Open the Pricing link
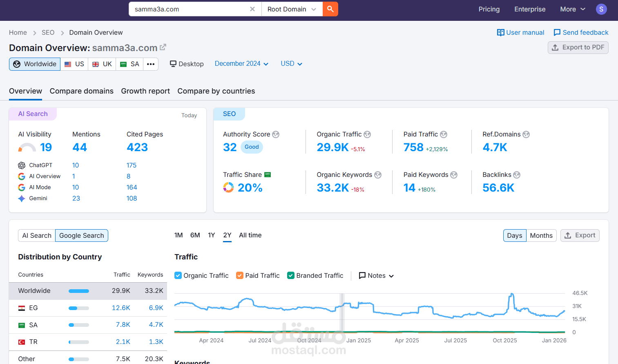618x364 pixels. [489, 9]
